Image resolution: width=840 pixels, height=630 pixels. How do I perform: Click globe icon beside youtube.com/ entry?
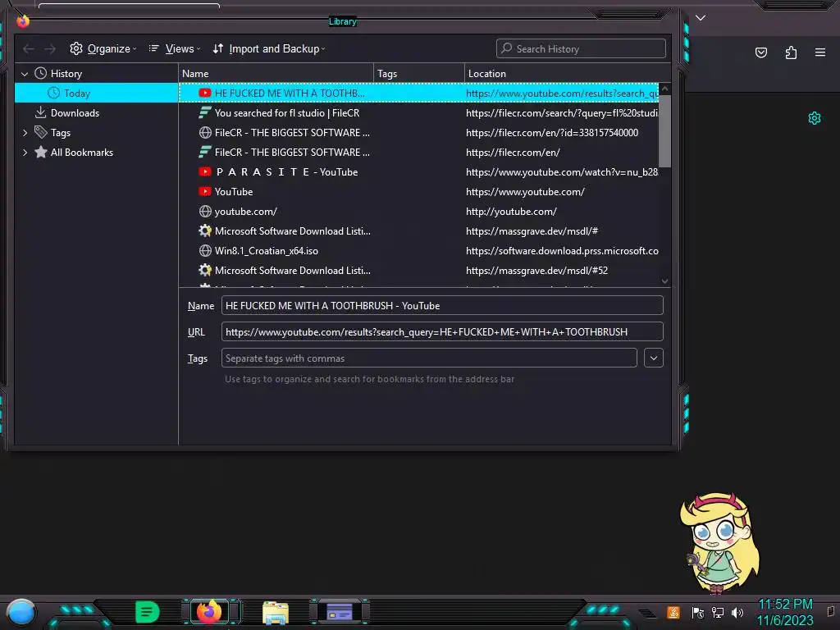(x=204, y=212)
